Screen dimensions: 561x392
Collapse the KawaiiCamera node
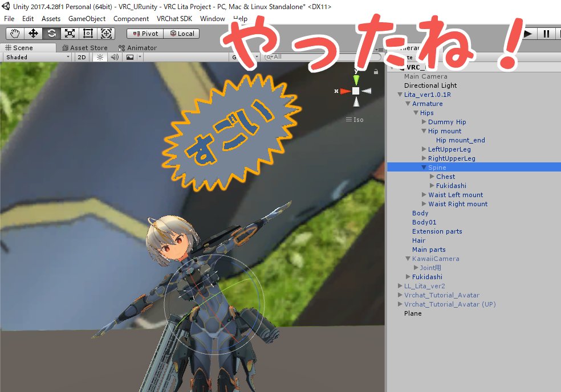pyautogui.click(x=408, y=259)
